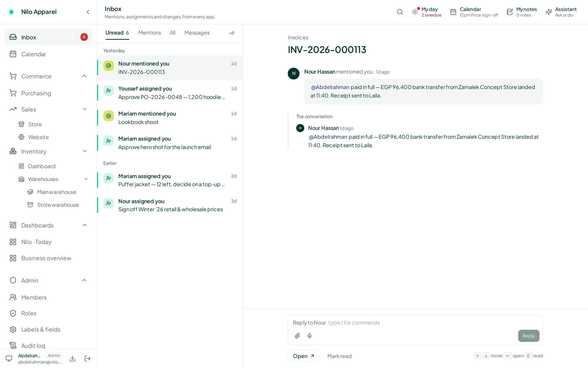Collapse the sidebar with the chevron arrow
Image resolution: width=588 pixels, height=368 pixels.
pyautogui.click(x=88, y=12)
